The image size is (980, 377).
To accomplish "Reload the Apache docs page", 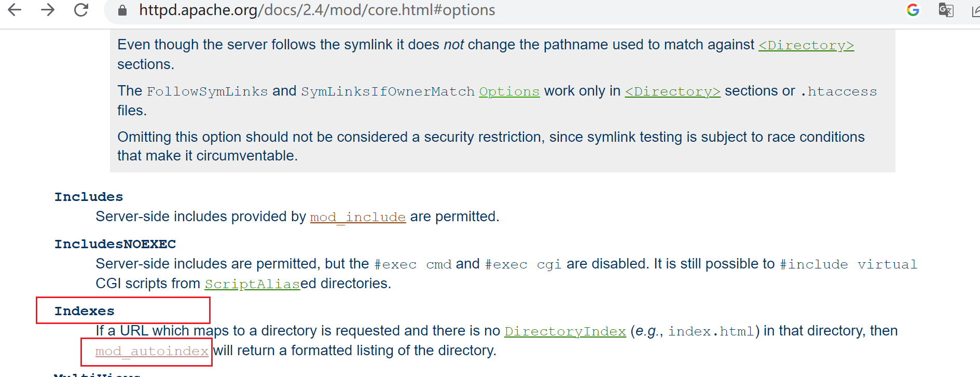I will click(81, 10).
